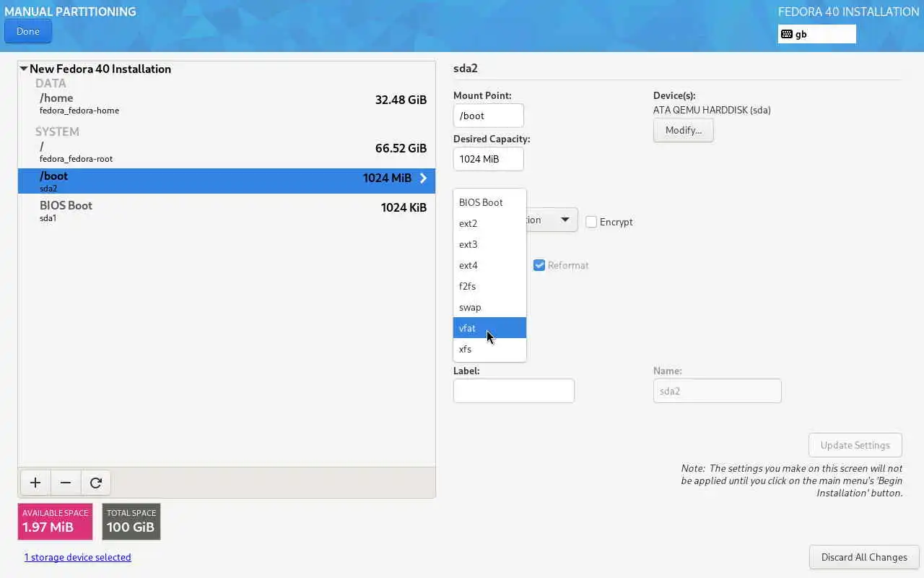Click the Desired Capacity input field
The image size is (924, 578).
(x=489, y=159)
